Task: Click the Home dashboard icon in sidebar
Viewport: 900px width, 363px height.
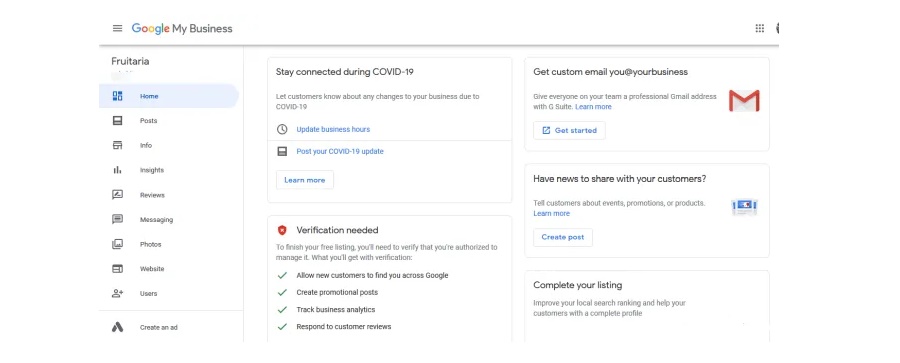Action: coord(117,96)
